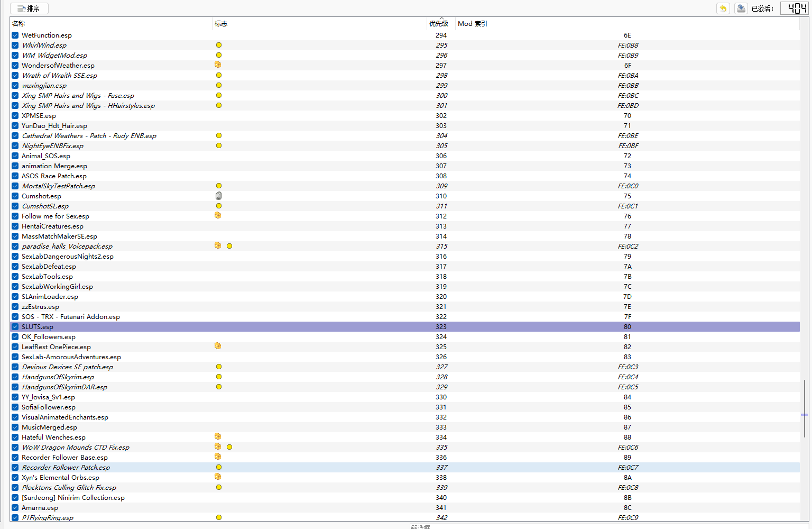Click mod index FE:0C7 cell
This screenshot has width=812, height=529.
click(628, 468)
